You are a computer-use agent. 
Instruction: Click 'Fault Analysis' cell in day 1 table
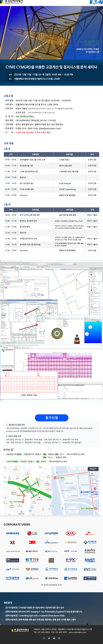point(65,183)
